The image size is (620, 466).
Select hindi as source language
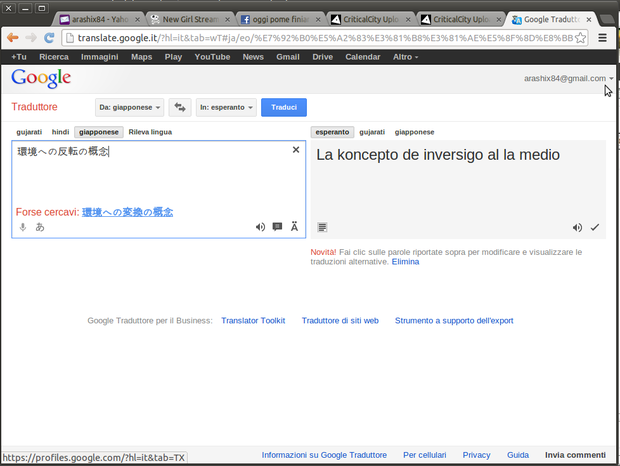60,132
